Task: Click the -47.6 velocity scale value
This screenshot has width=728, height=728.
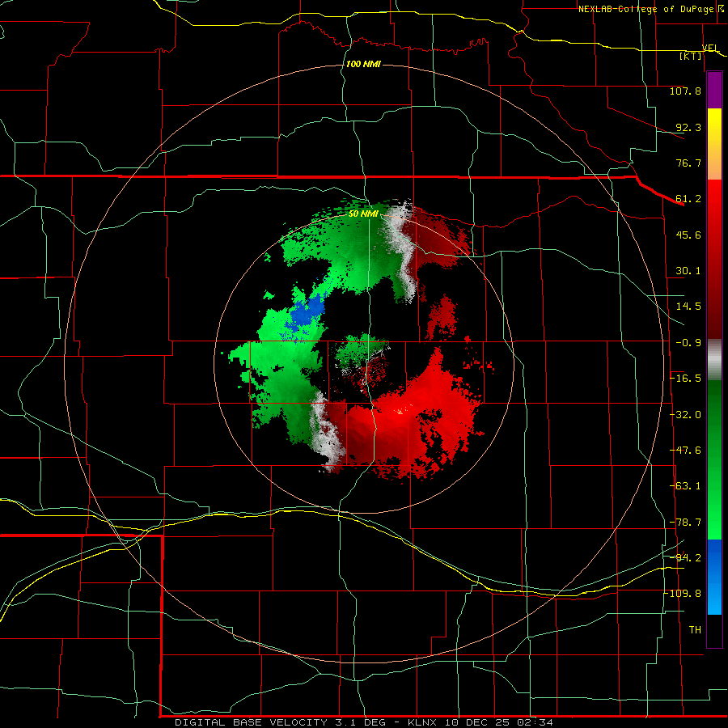Action: coord(685,451)
